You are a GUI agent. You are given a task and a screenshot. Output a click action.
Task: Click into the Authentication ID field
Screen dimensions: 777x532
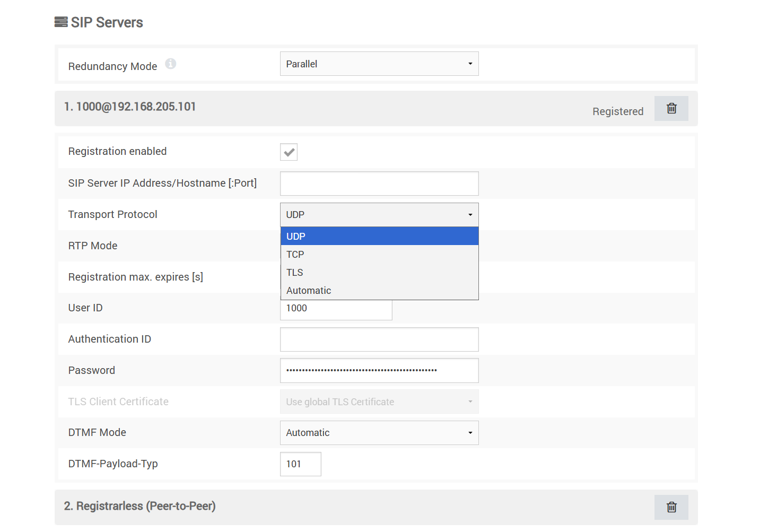(379, 339)
